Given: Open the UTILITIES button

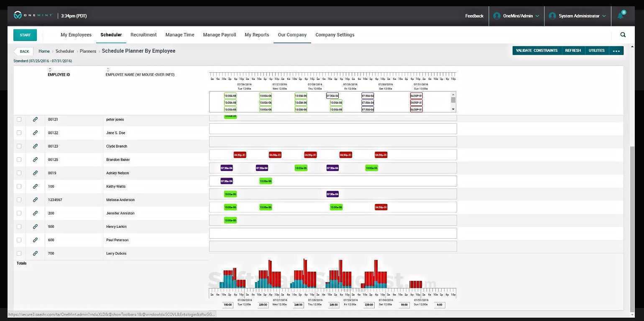Looking at the screenshot, I should pos(597,51).
